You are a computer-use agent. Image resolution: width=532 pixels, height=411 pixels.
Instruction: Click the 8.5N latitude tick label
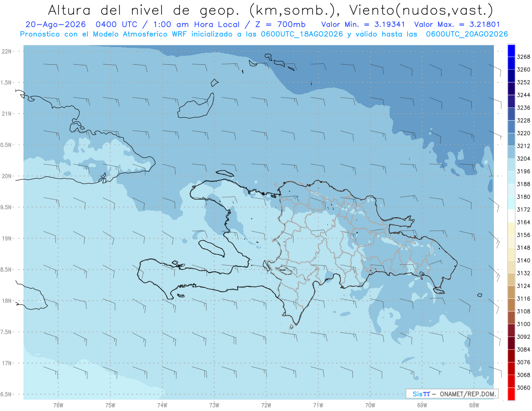coord(7,270)
